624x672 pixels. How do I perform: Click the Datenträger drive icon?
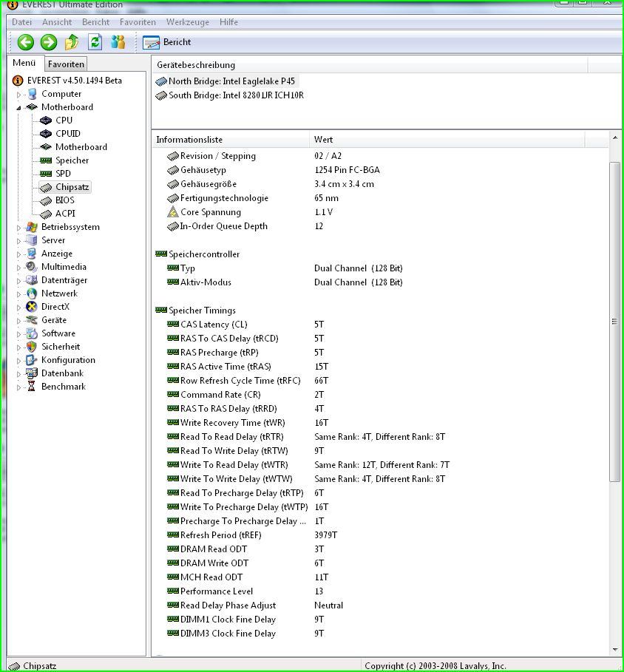(31, 280)
